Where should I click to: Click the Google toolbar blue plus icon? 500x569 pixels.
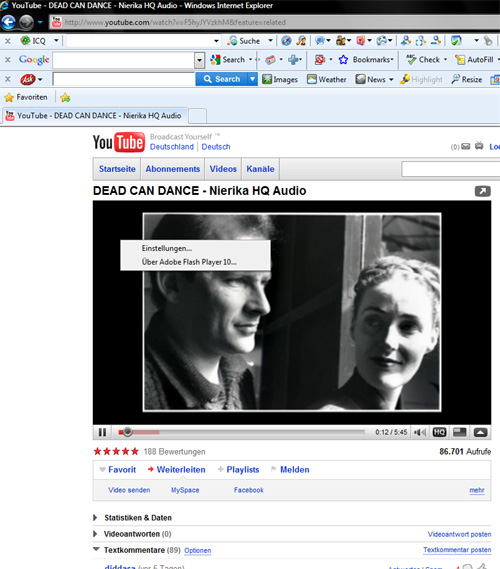293,60
